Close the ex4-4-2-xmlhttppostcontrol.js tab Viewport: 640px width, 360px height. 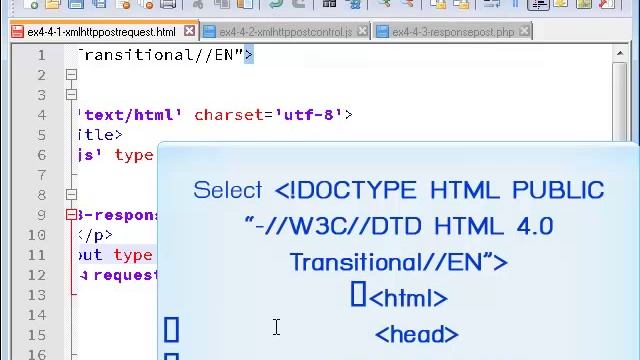[362, 31]
